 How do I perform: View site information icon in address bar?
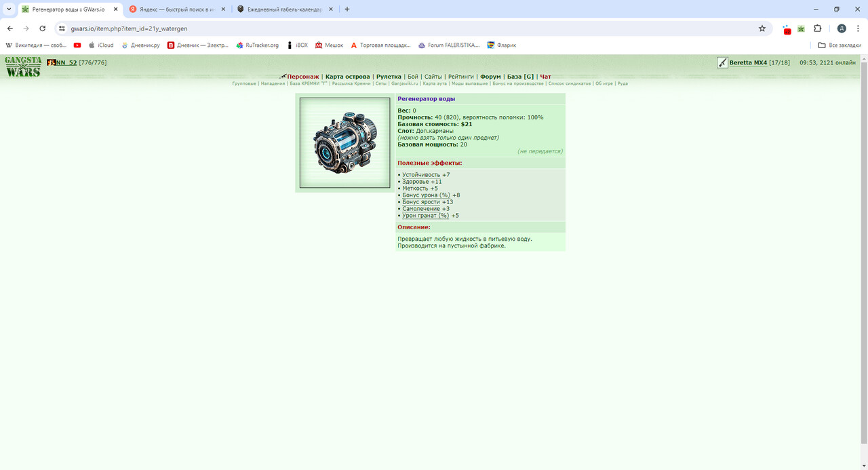[x=62, y=28]
